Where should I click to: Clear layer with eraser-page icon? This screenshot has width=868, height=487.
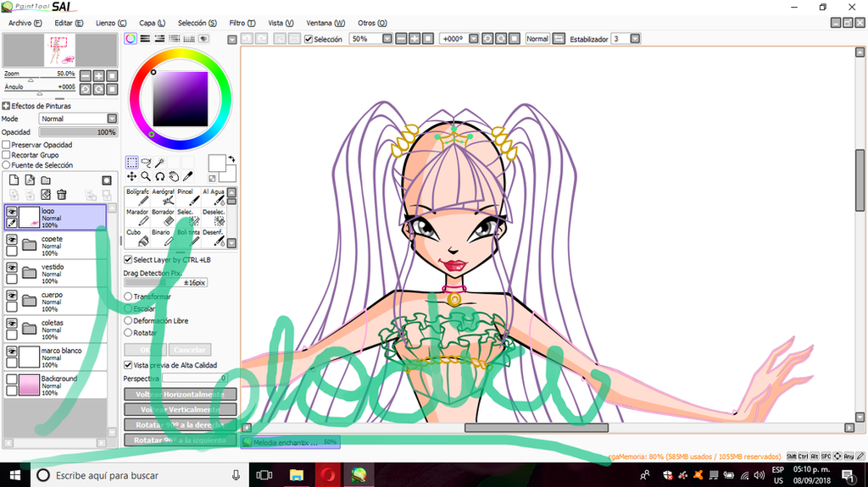pos(46,194)
